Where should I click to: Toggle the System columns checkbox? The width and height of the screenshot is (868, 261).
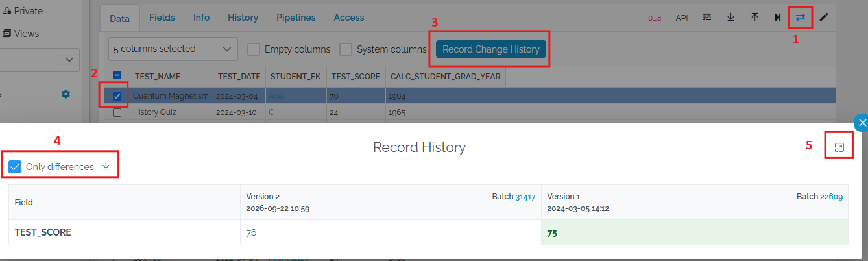[x=346, y=49]
